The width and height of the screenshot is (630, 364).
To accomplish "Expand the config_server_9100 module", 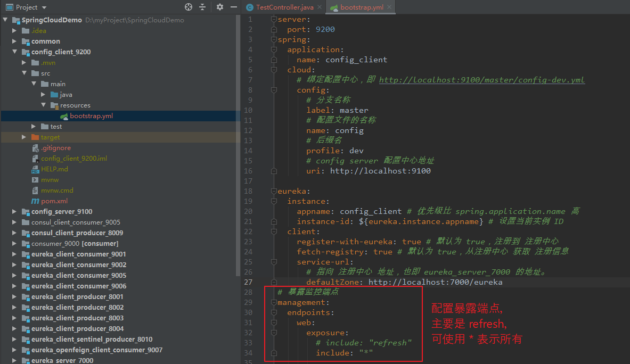I will click(15, 211).
